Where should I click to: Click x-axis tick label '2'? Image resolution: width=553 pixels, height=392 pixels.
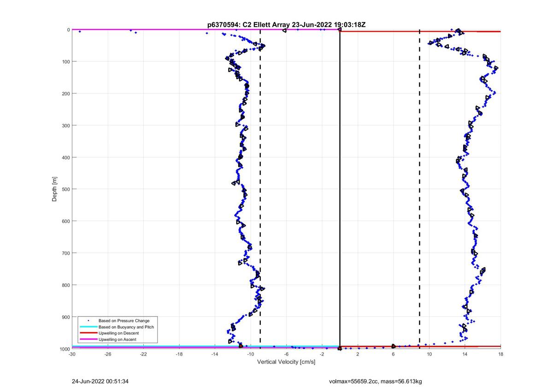click(x=358, y=354)
